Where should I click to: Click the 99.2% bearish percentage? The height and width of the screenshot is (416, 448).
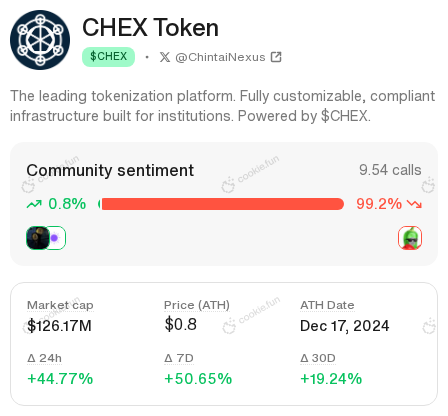[379, 204]
